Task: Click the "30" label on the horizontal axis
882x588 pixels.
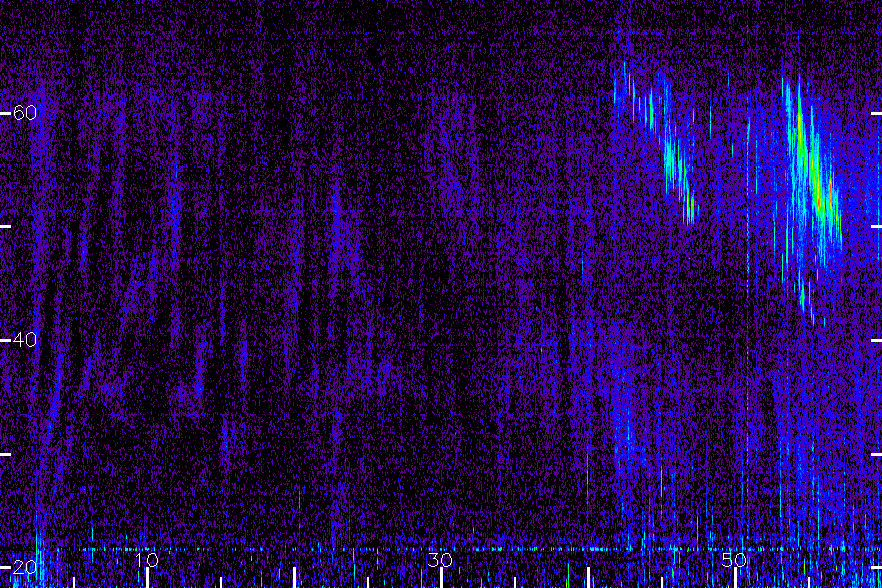Action: (x=440, y=560)
